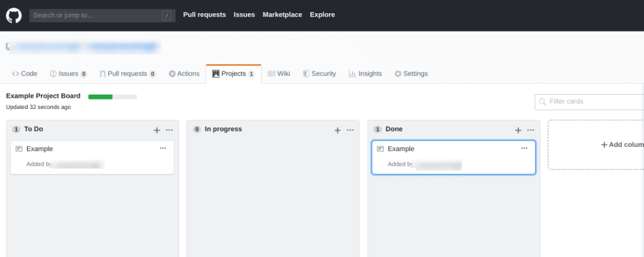The image size is (644, 257).
Task: Open the Settings gear tab
Action: tap(411, 74)
